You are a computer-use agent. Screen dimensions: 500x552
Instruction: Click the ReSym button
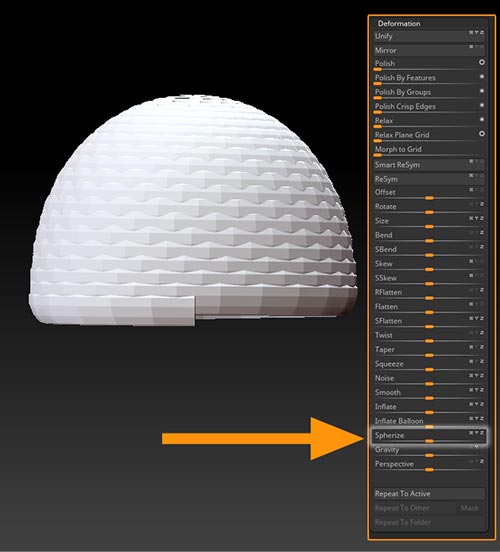(429, 179)
